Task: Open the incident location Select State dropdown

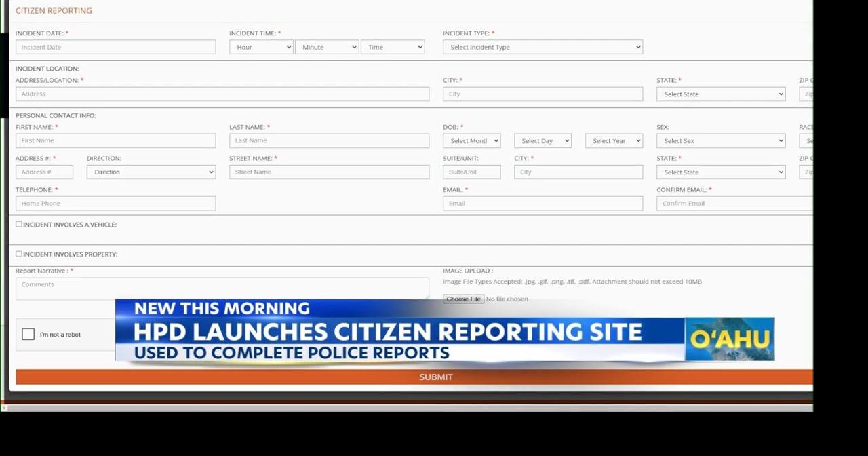Action: pyautogui.click(x=721, y=94)
